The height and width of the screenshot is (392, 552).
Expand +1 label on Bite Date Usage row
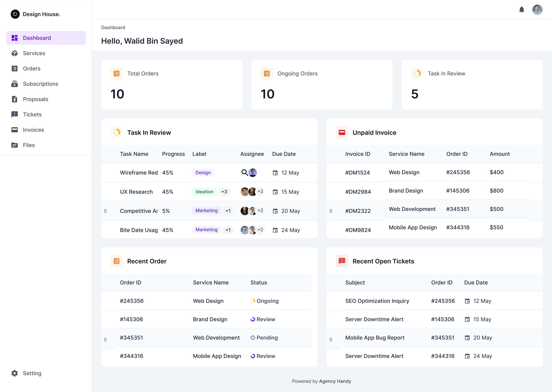[x=228, y=230]
